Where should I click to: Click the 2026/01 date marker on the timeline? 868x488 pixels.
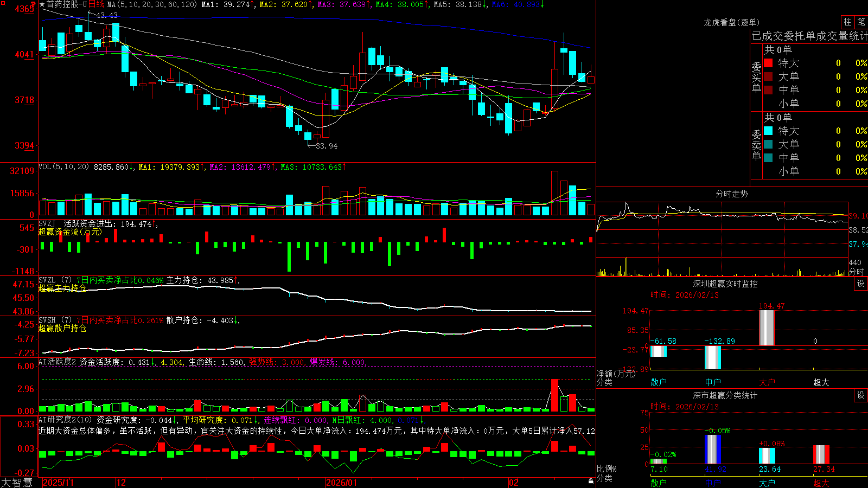(x=342, y=483)
